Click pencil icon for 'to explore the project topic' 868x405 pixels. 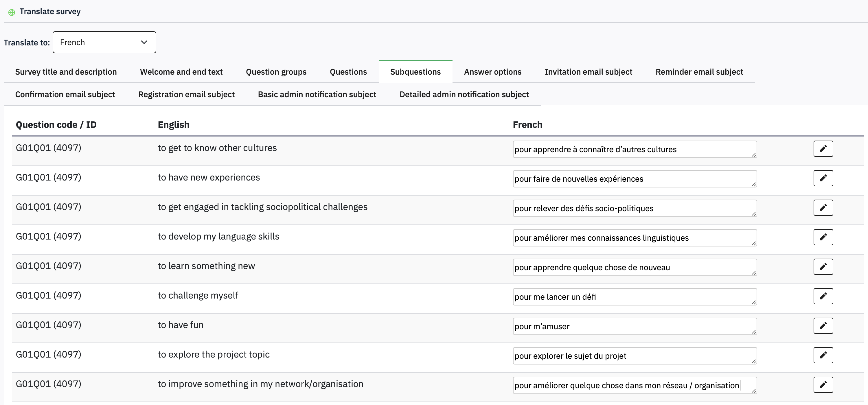pos(823,355)
